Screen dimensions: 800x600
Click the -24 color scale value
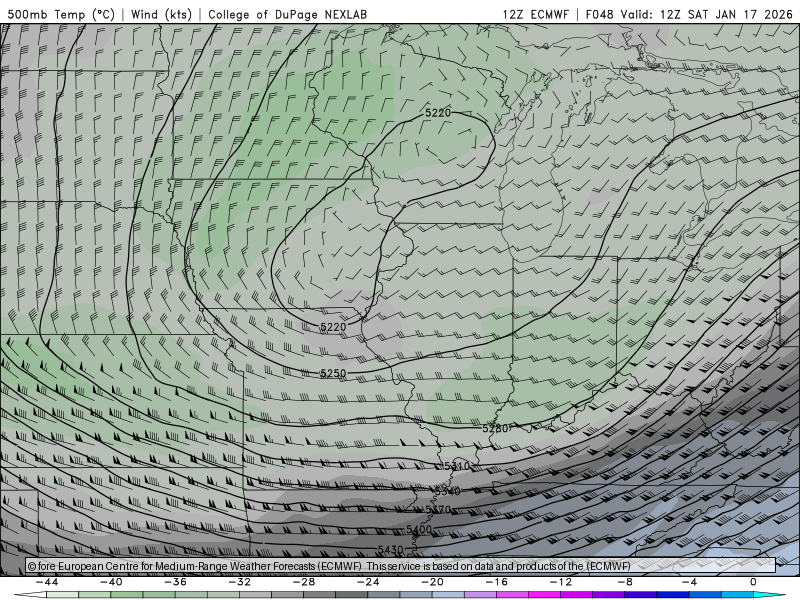[368, 582]
